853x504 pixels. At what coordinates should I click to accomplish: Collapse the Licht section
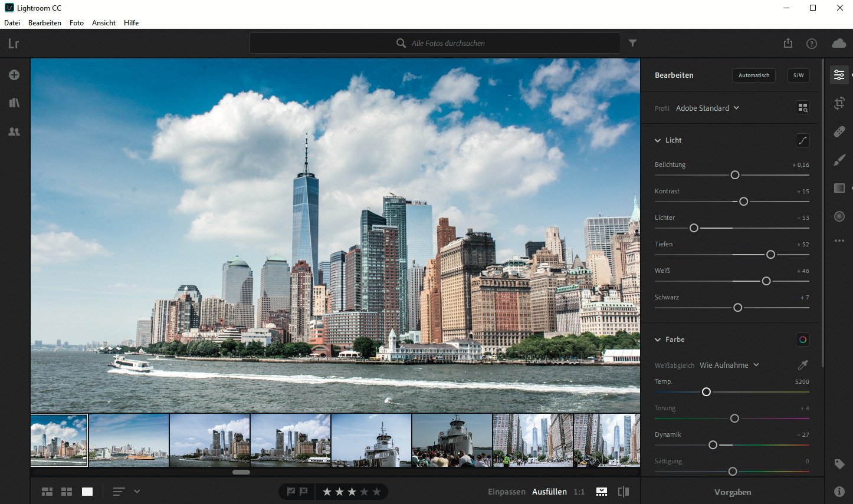click(658, 140)
